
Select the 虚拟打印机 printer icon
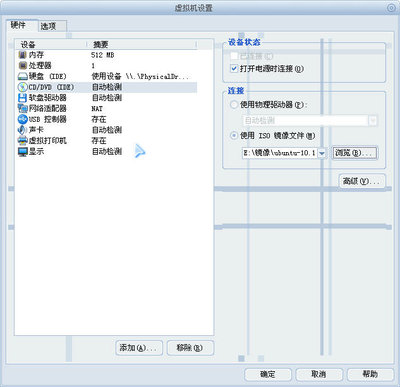[x=23, y=141]
